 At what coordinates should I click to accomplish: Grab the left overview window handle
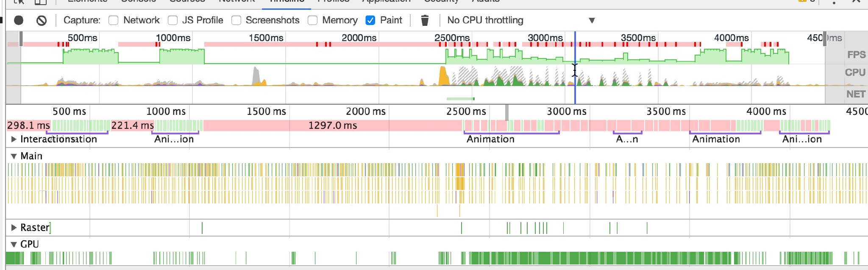21,39
